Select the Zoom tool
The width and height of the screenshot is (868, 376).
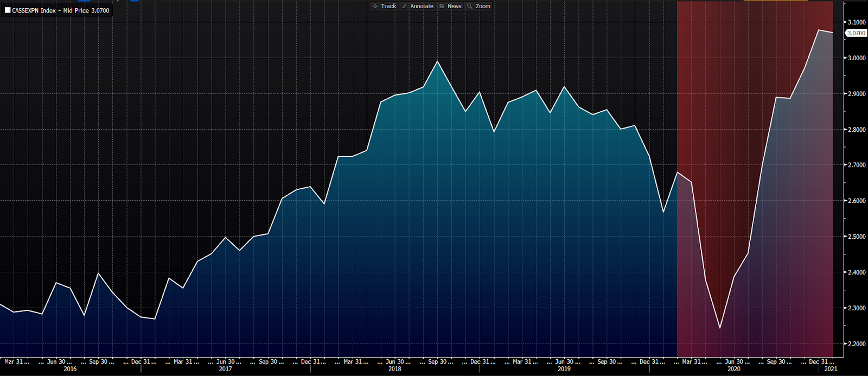click(479, 7)
